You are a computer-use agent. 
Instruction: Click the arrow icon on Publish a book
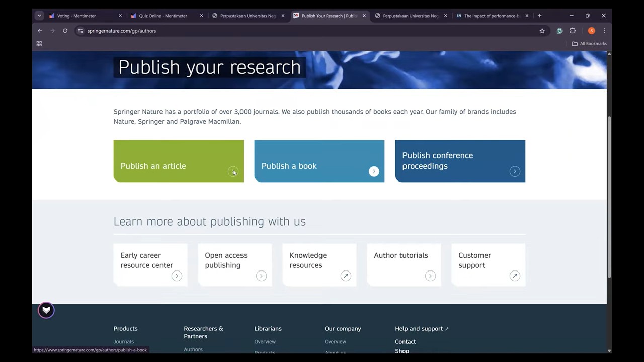pos(374,171)
